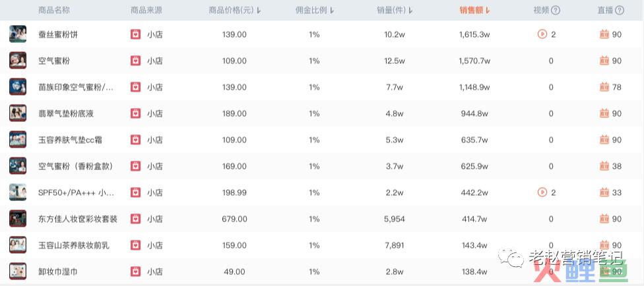Viewport: 644px width, 286px height.
Task: Click 小店 shop icon in 玉容山茶养肤妆前乳 row
Action: pos(135,245)
